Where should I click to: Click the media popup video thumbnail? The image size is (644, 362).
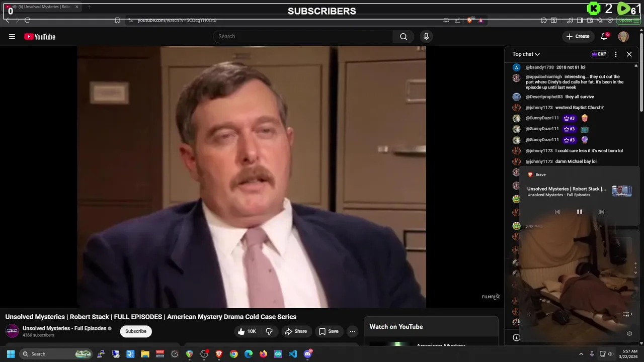click(x=622, y=191)
